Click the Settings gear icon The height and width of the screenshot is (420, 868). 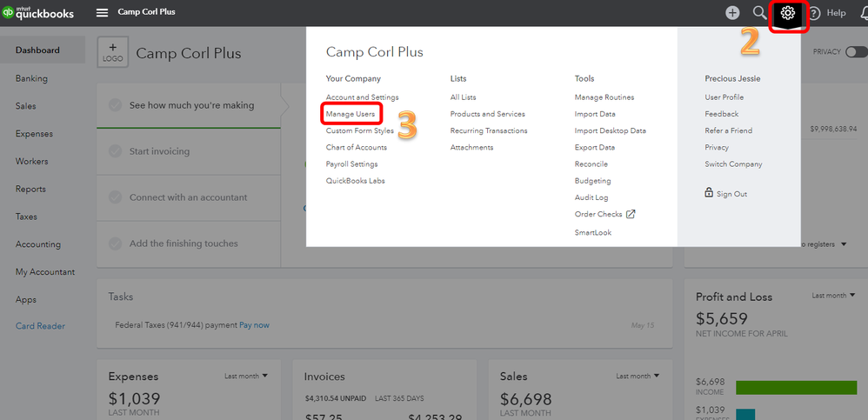tap(788, 13)
